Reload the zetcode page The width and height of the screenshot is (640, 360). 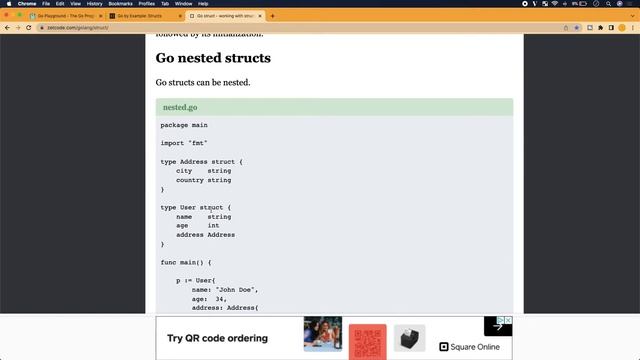29,28
